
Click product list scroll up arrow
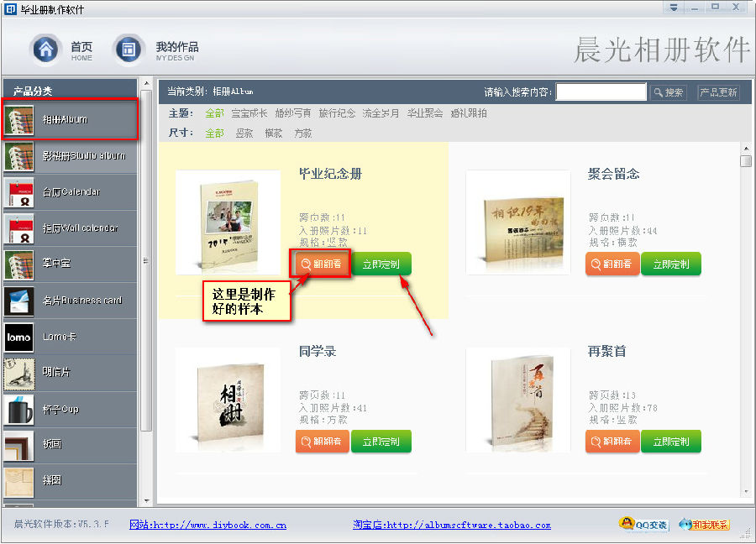[746, 149]
